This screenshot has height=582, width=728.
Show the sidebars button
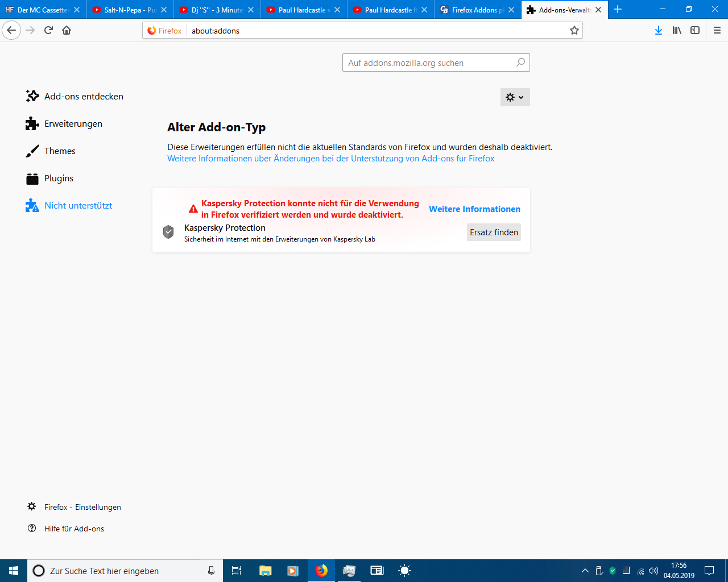695,30
